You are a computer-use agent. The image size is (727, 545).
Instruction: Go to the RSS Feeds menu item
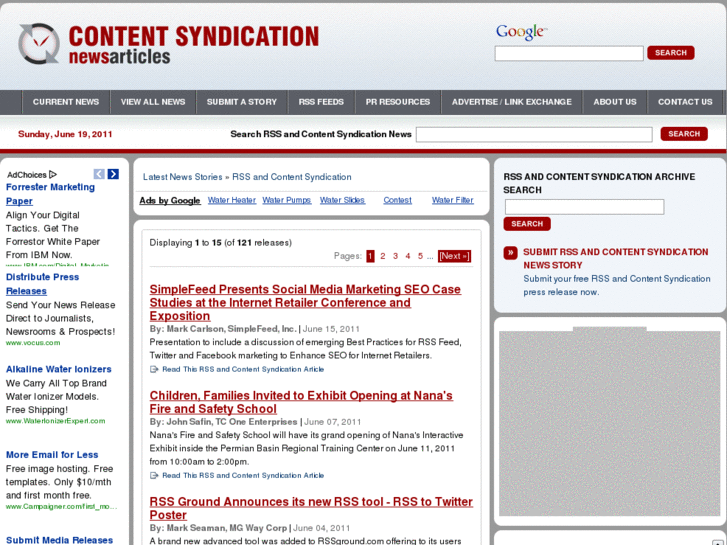click(321, 102)
